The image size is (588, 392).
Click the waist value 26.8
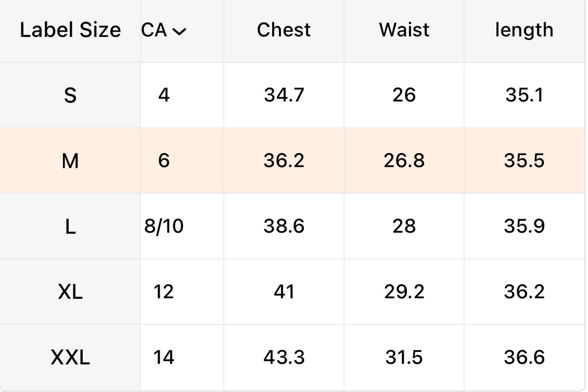pos(404,161)
